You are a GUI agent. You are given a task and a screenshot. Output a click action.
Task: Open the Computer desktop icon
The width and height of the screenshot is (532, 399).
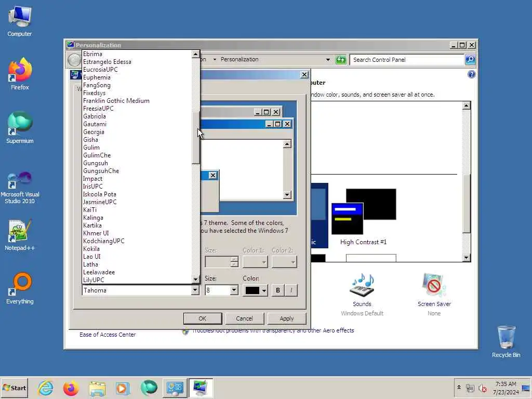pyautogui.click(x=20, y=21)
